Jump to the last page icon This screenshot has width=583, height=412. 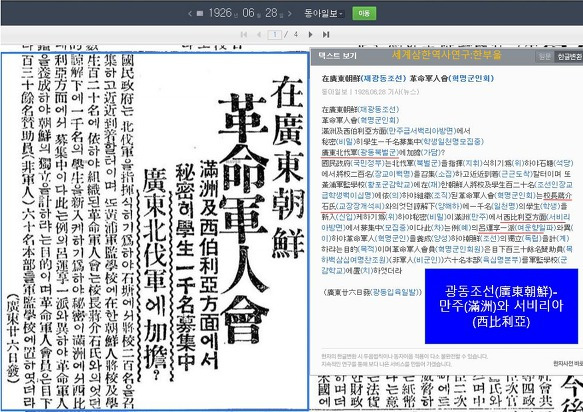(x=326, y=35)
